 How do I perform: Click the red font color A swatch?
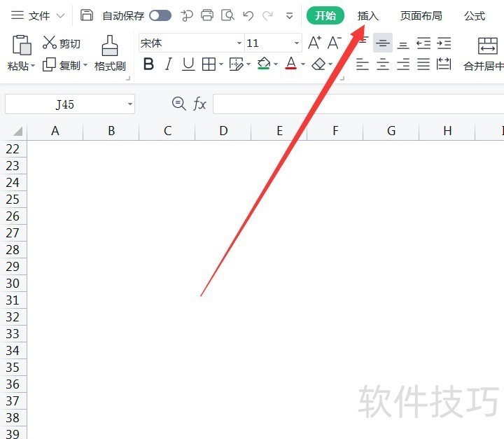click(x=291, y=64)
